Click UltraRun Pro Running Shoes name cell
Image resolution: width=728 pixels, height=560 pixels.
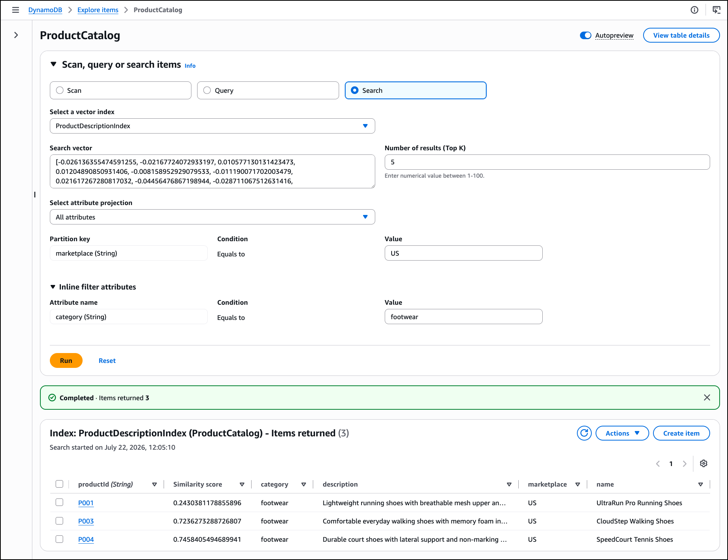point(639,503)
